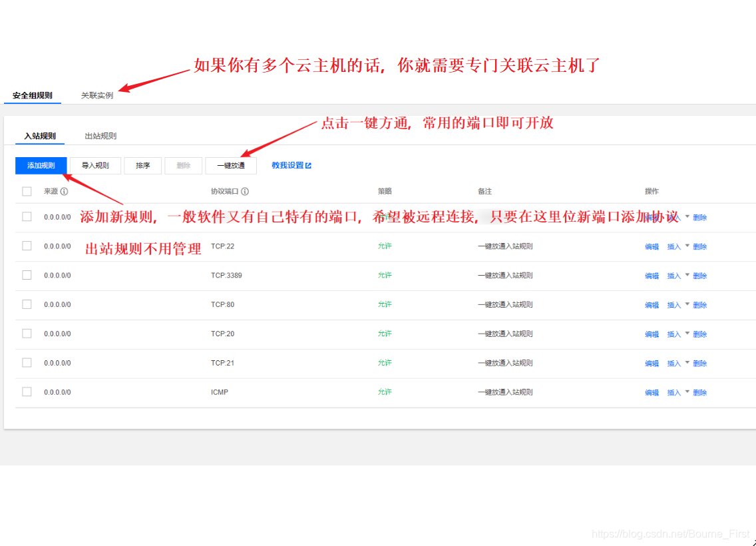Tick the checkbox in the ICMP row
756x546 pixels.
click(x=27, y=392)
